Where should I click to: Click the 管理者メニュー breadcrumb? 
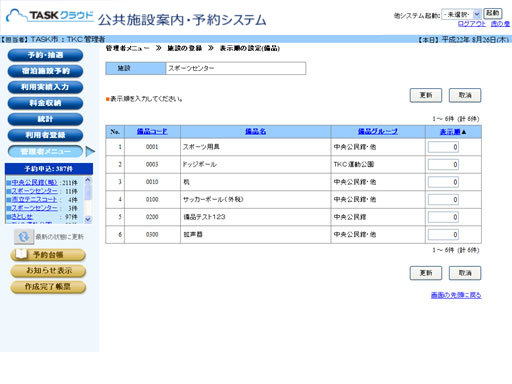click(x=127, y=48)
